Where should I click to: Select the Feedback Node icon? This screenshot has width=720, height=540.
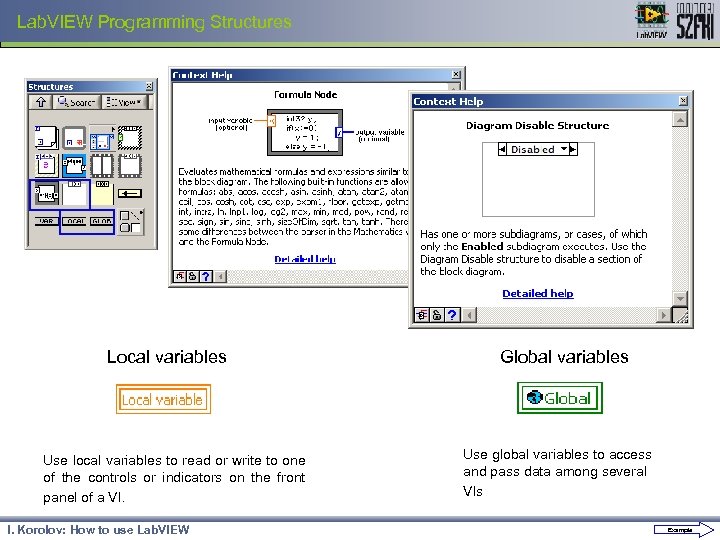tap(130, 193)
